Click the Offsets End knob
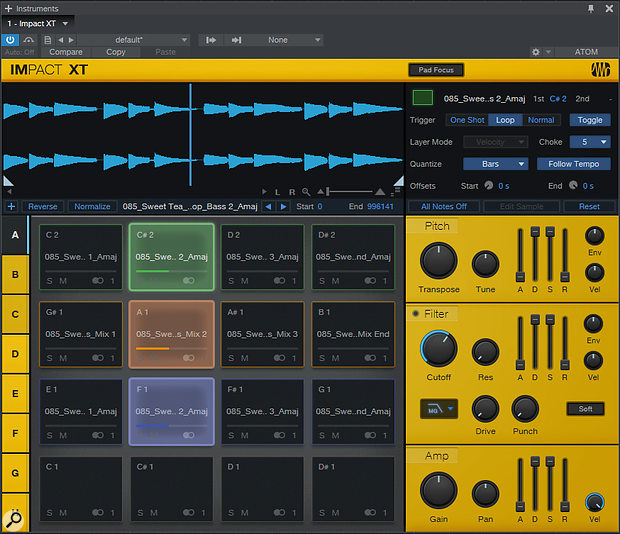 573,185
